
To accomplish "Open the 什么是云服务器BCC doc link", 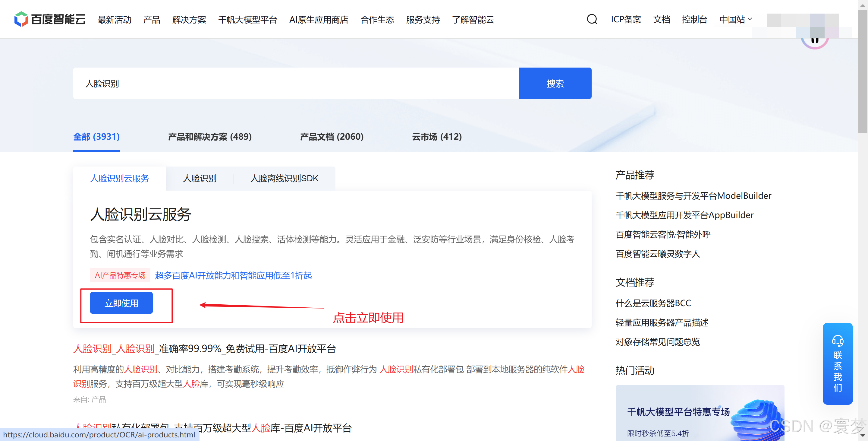I will tap(653, 303).
